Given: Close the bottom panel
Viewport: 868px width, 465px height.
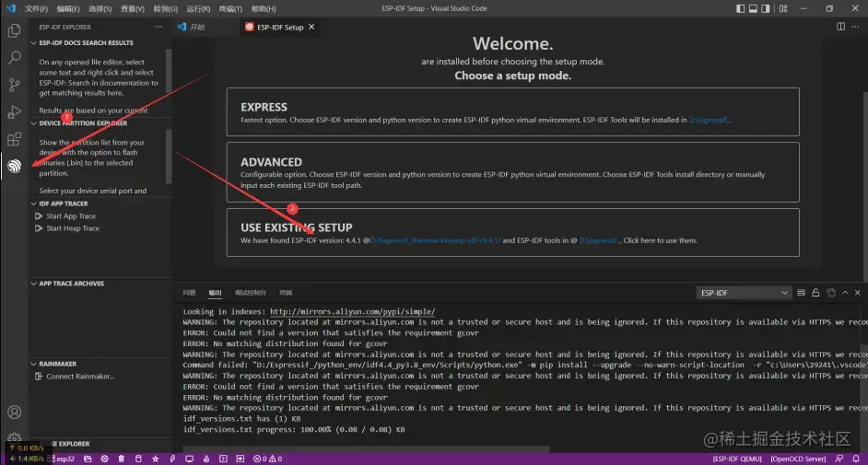Looking at the screenshot, I should pos(858,293).
